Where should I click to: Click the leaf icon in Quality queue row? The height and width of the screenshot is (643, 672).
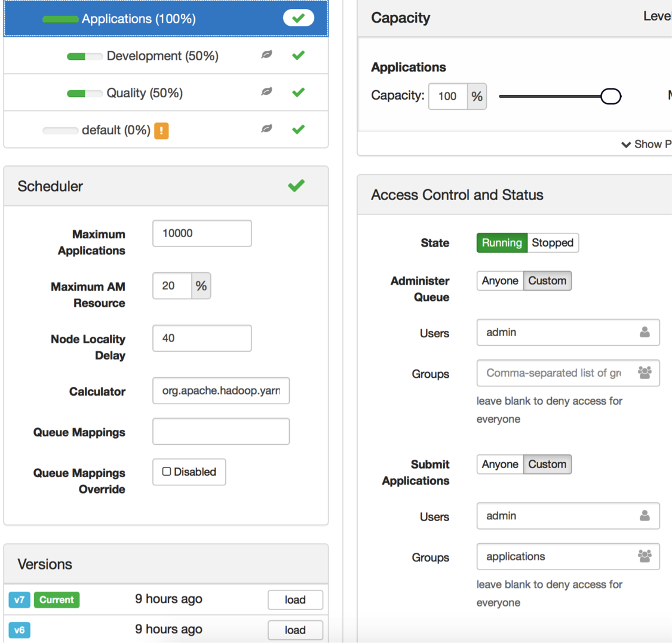[x=266, y=92]
